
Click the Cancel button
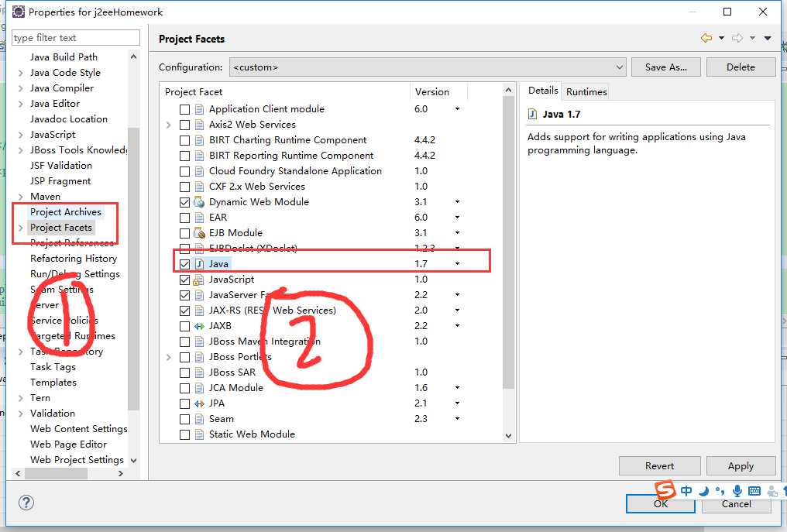click(x=737, y=504)
